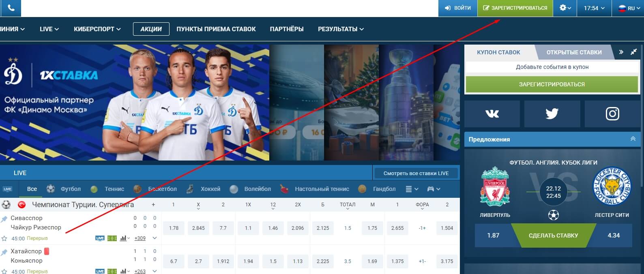Viewport: 644px width, 274px height.
Task: Click the Liverpool club logo
Action: click(495, 187)
